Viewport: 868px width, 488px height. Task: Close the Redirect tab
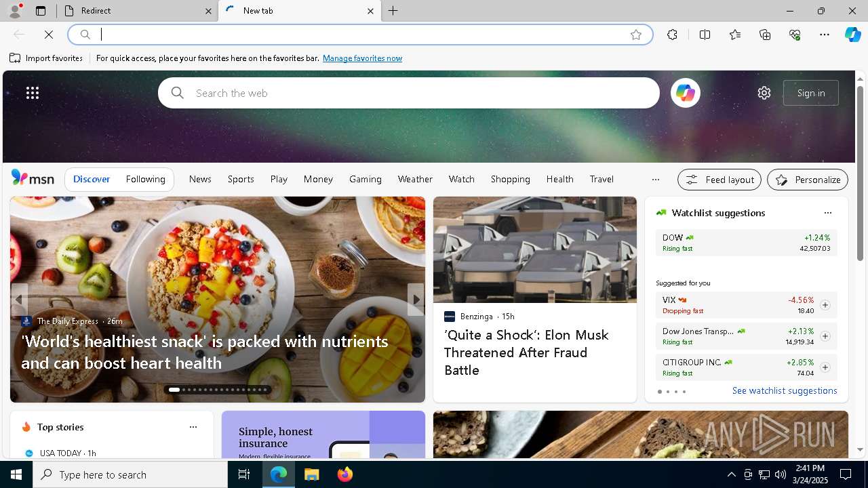tap(208, 11)
